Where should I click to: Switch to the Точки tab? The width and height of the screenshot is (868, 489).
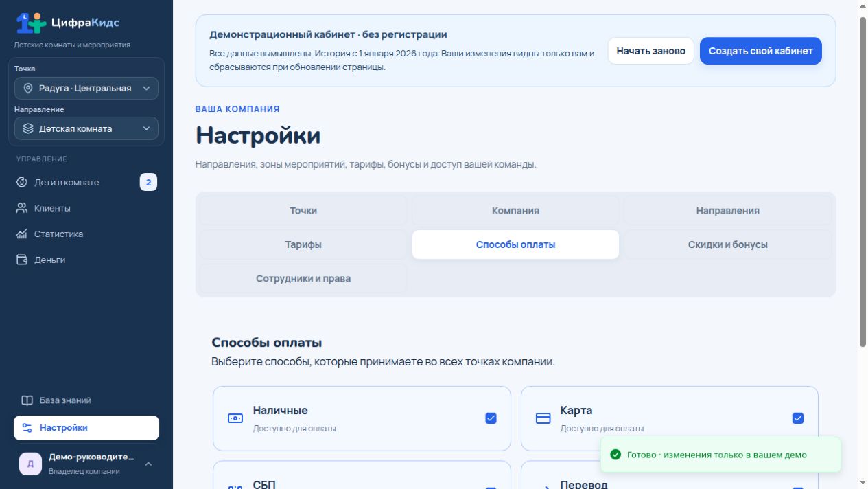(303, 211)
